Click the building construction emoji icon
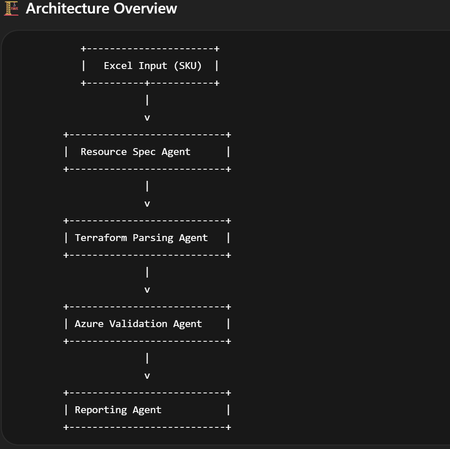The height and width of the screenshot is (449, 450). pos(11,8)
